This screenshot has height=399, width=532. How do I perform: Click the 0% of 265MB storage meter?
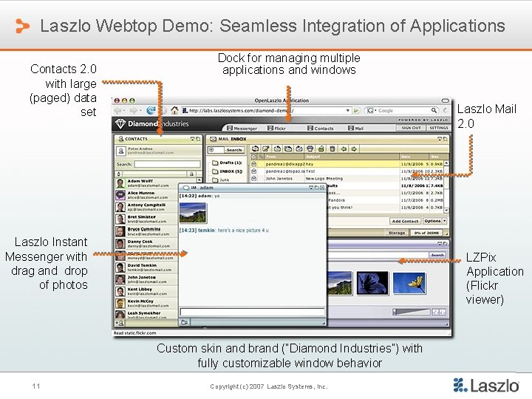427,233
